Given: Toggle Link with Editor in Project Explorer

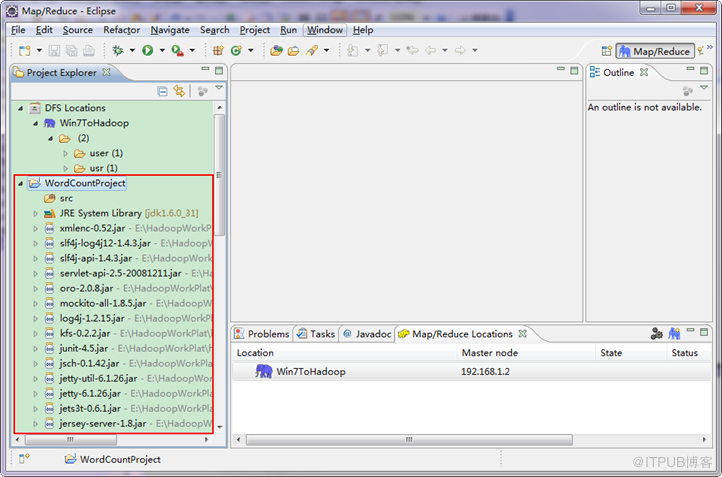Looking at the screenshot, I should tap(179, 91).
